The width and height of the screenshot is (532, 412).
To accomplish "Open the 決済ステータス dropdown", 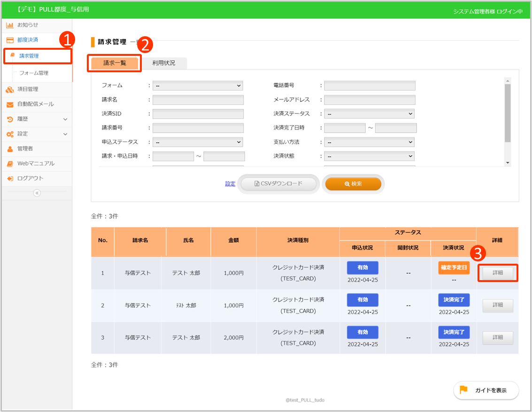I will [x=369, y=114].
